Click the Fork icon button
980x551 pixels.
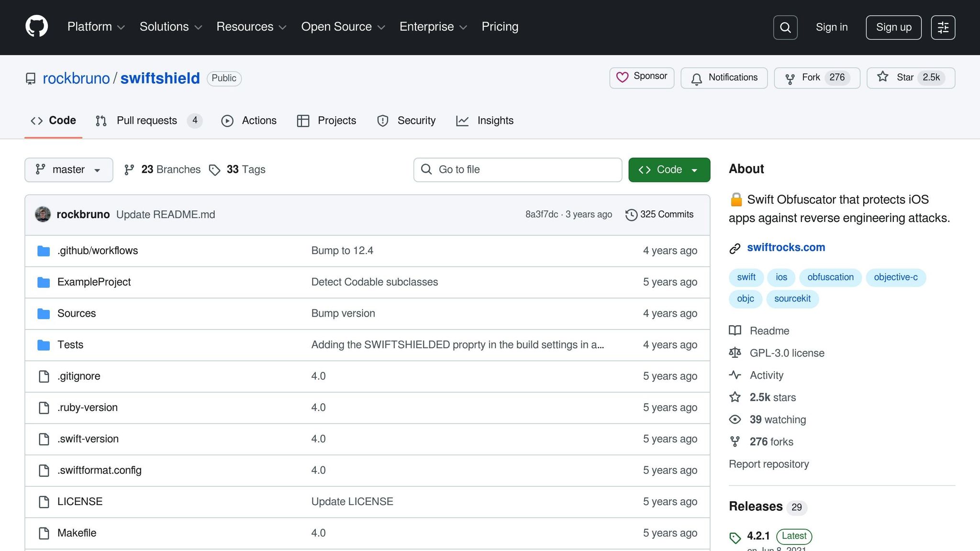pos(790,78)
